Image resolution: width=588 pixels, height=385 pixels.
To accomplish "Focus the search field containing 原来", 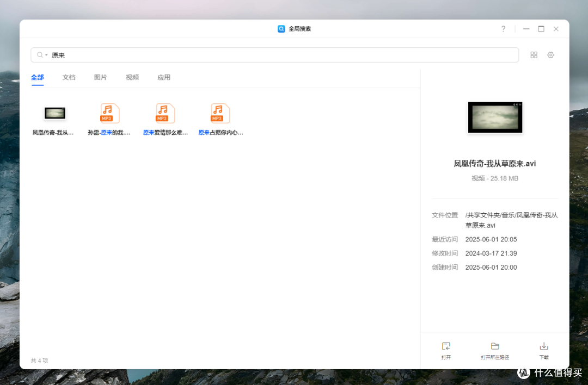I will [274, 55].
